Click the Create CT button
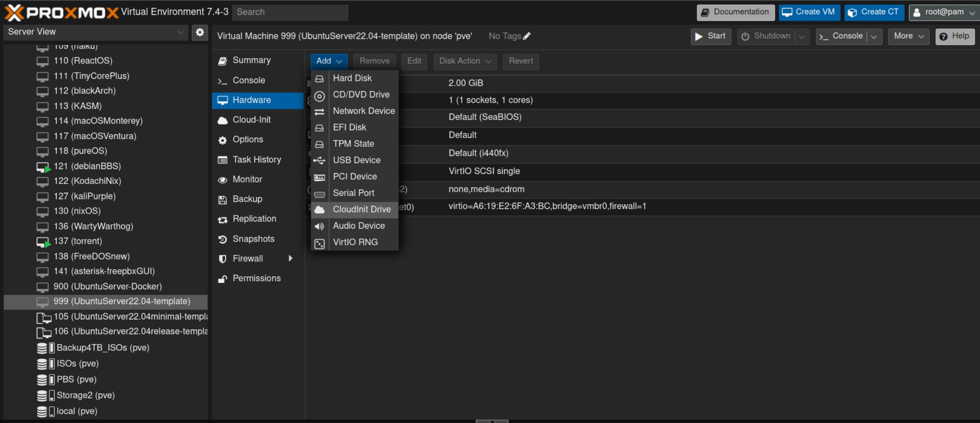Image resolution: width=980 pixels, height=423 pixels. (874, 12)
